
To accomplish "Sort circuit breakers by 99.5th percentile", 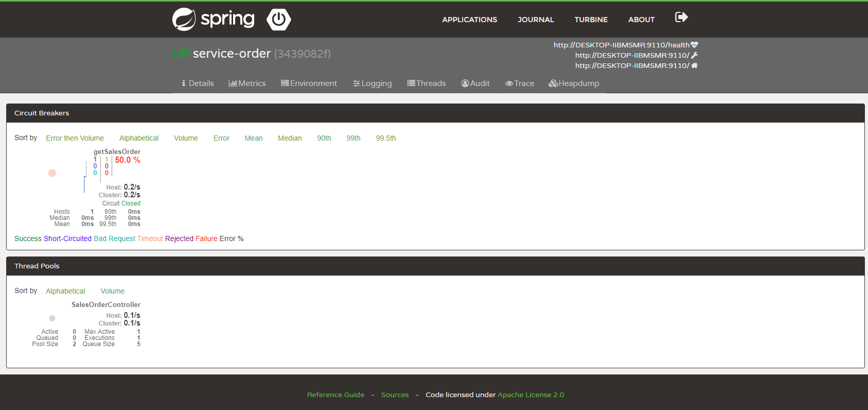I will click(386, 138).
